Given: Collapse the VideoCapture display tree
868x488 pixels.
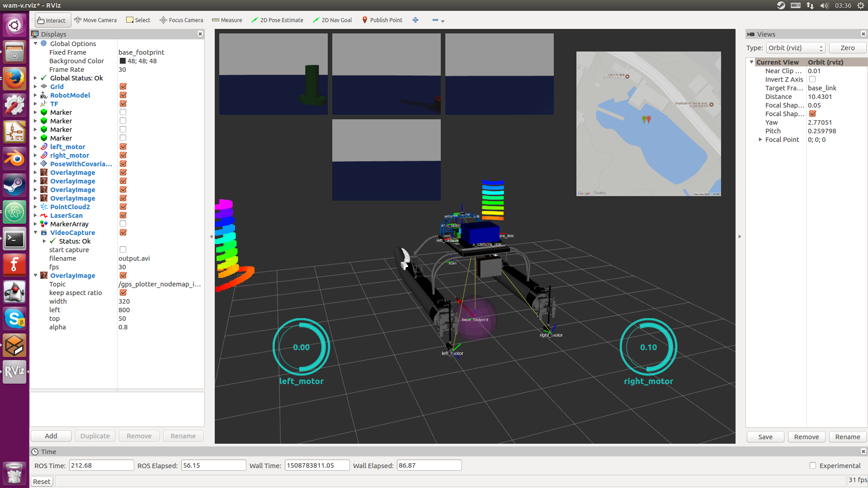Looking at the screenshot, I should coord(35,233).
